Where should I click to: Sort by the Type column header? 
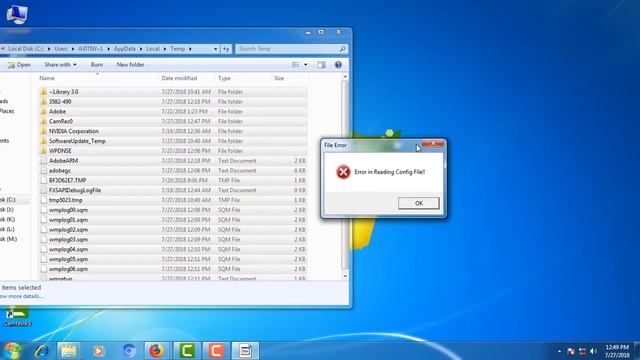tap(224, 78)
